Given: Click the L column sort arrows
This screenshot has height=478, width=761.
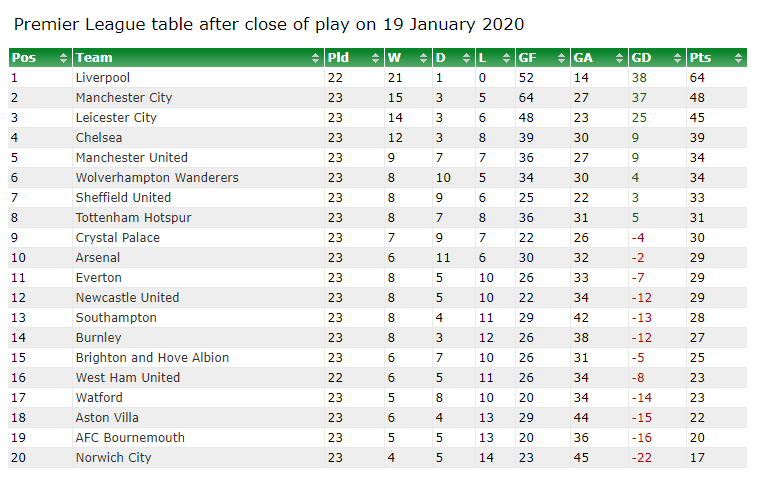Looking at the screenshot, I should point(506,58).
